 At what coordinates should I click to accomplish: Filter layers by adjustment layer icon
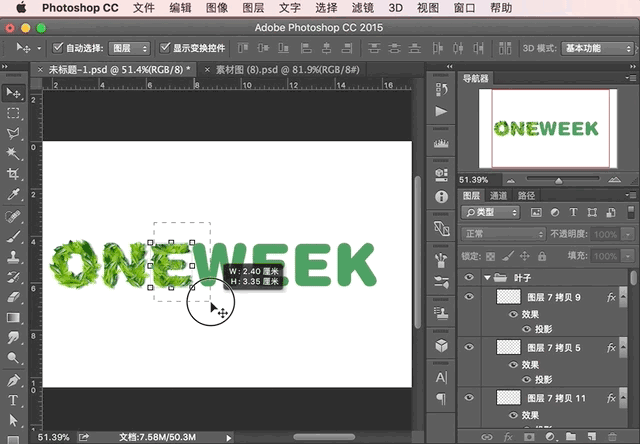pos(555,212)
